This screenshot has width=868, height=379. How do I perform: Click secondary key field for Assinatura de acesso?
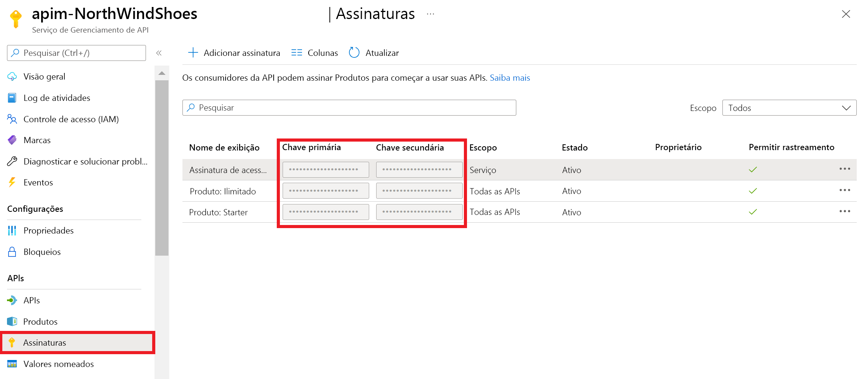(x=419, y=170)
